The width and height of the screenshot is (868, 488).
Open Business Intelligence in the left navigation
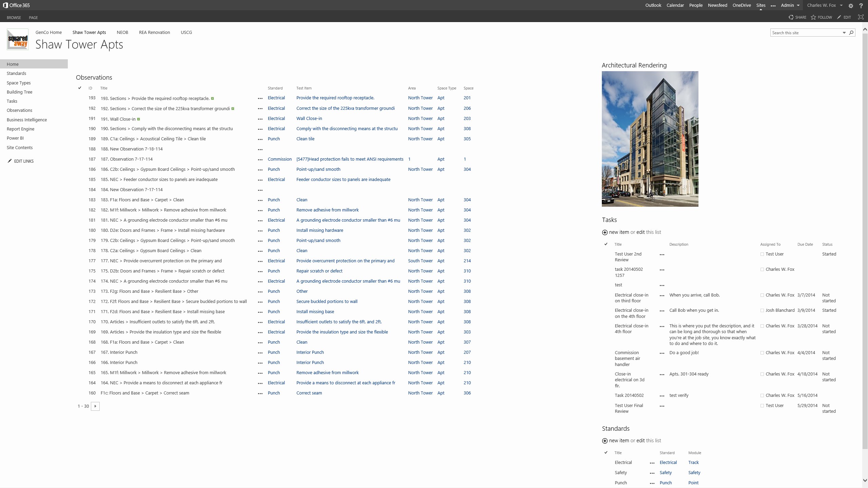pyautogui.click(x=27, y=120)
